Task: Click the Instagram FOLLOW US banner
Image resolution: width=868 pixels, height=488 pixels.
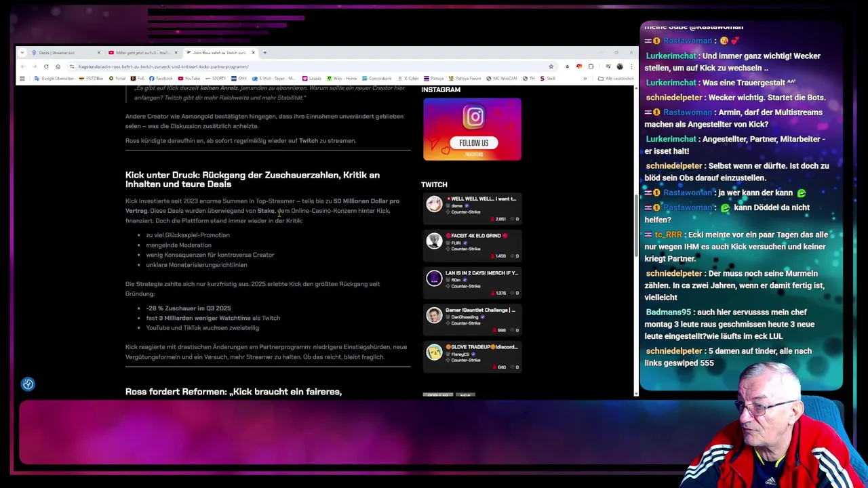Action: coord(472,129)
